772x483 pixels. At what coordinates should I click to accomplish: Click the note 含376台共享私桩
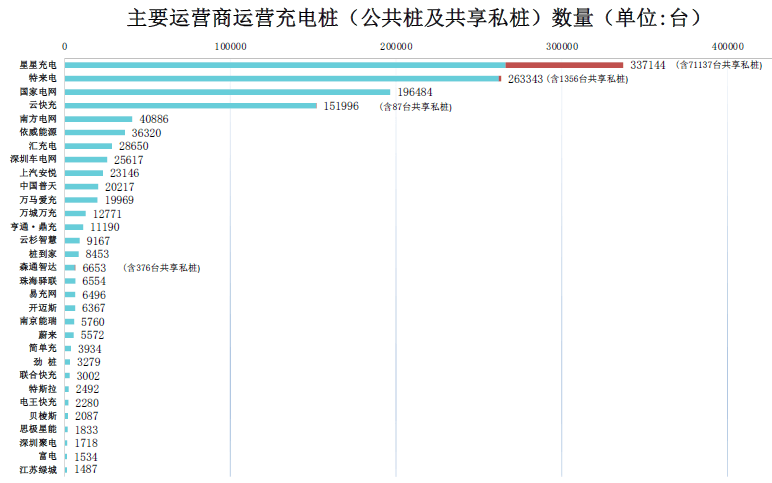click(x=162, y=268)
